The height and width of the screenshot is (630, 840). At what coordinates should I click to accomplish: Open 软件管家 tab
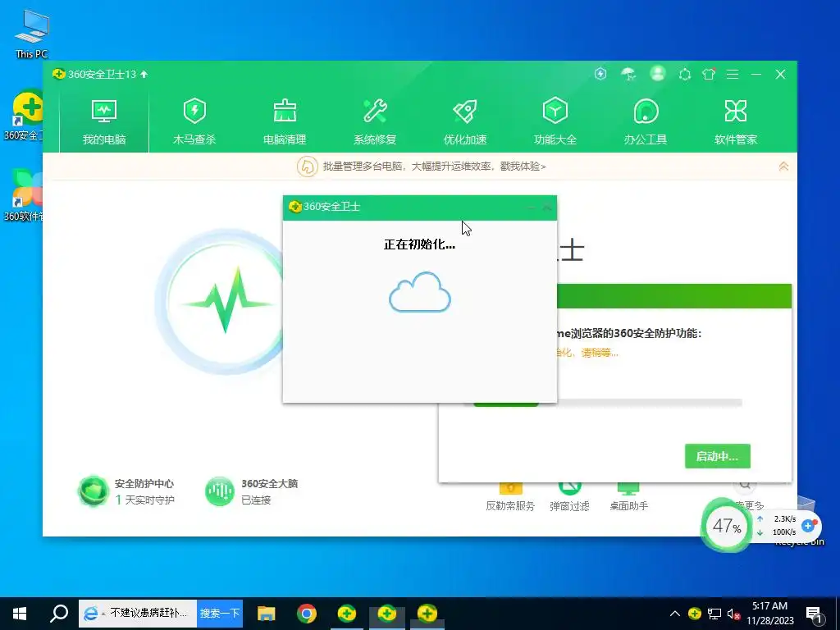point(736,121)
